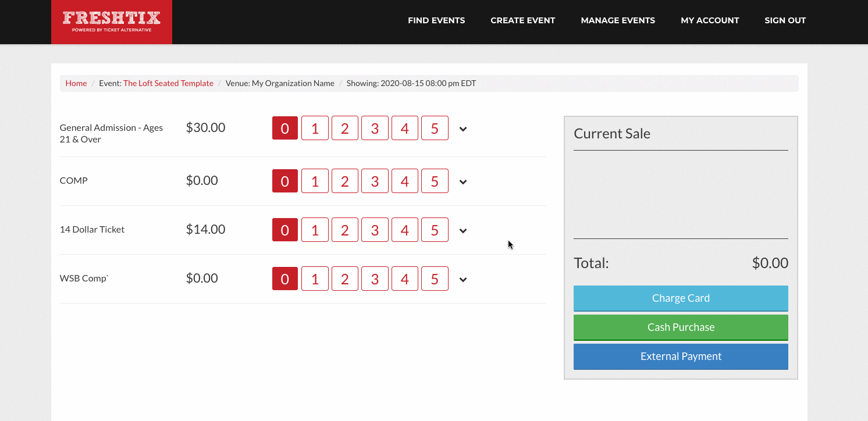Select quantity 2 for WSB Comp
868x421 pixels.
(x=345, y=279)
